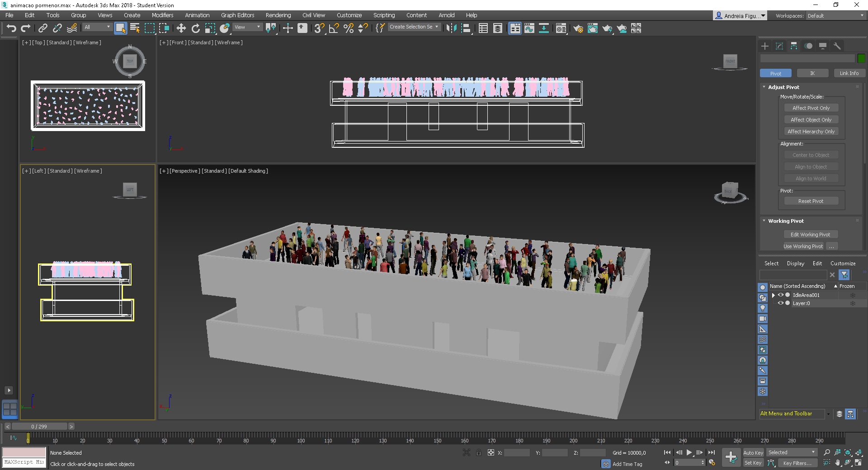Screen dimensions: 868x470
Task: Play the animation with the Play button
Action: tap(689, 452)
